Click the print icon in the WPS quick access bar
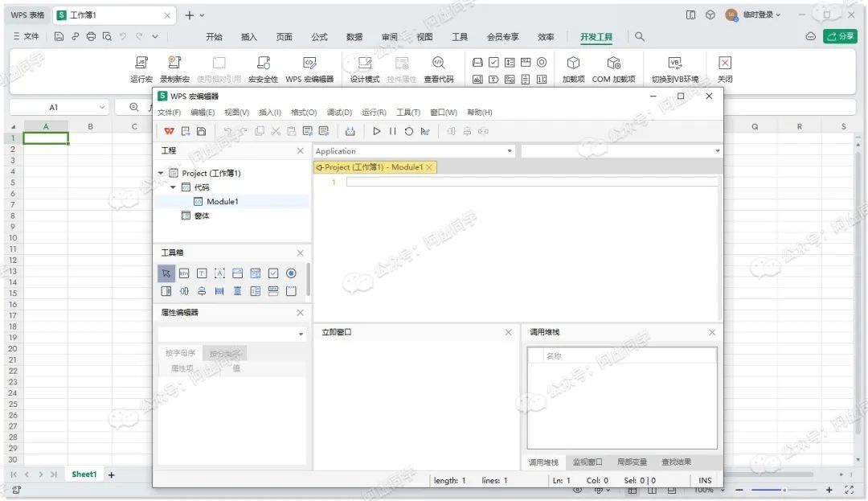This screenshot has height=501, width=868. 91,36
